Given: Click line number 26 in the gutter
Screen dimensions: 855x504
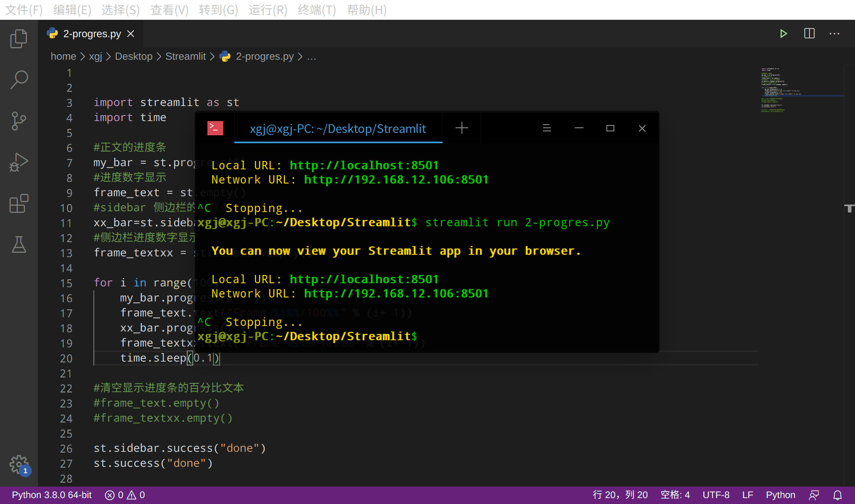Looking at the screenshot, I should coord(66,449).
